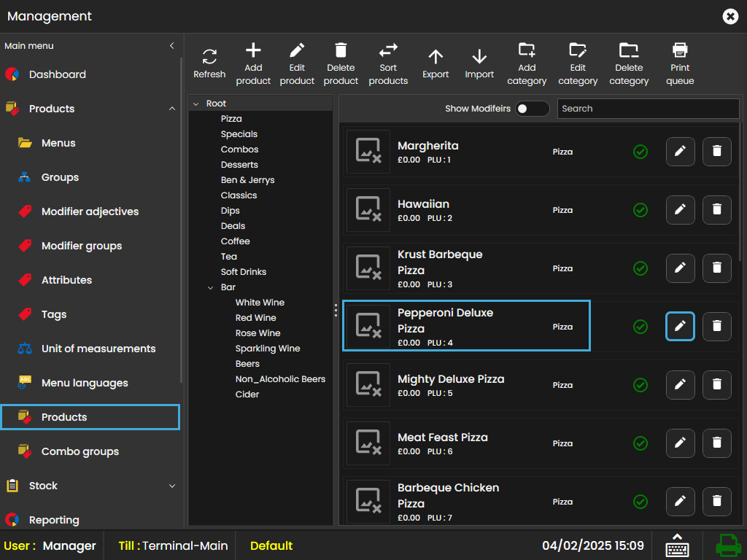Open Modifier groups from the sidebar
The height and width of the screenshot is (560, 747).
pyautogui.click(x=82, y=246)
